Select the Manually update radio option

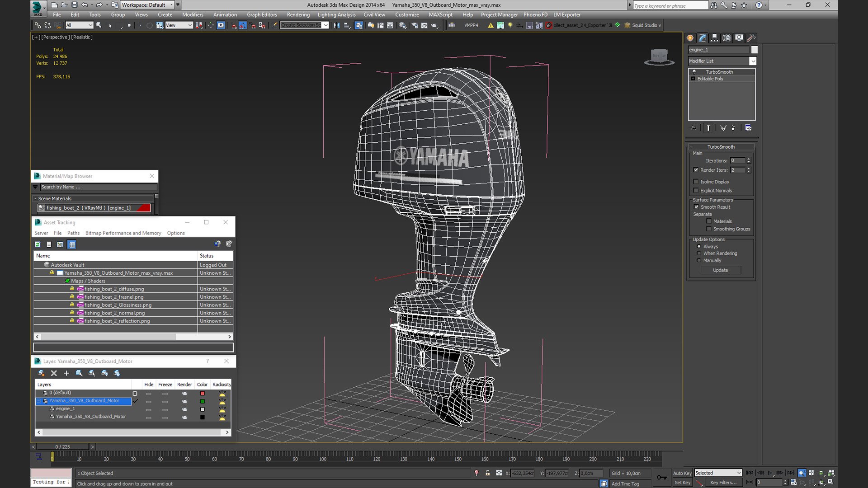[x=699, y=261]
